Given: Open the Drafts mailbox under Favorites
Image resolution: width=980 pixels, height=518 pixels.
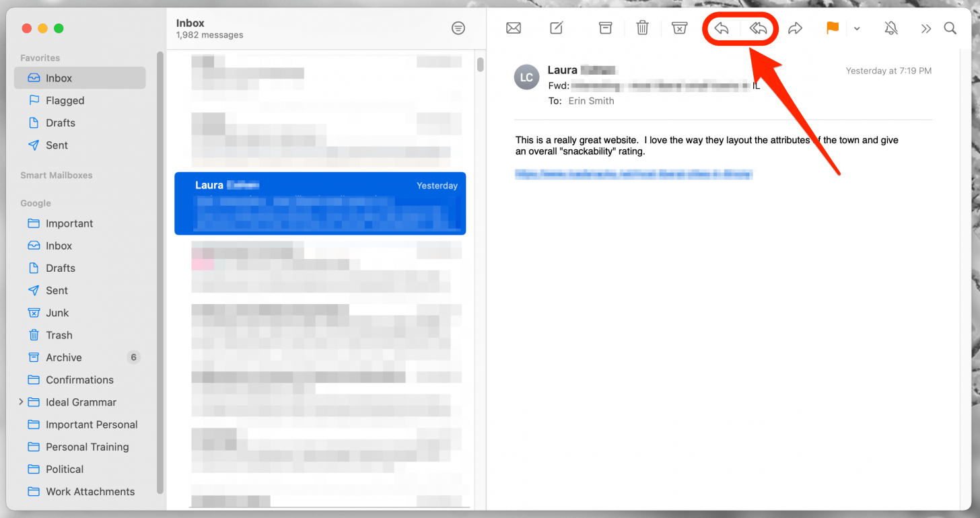Looking at the screenshot, I should [59, 122].
